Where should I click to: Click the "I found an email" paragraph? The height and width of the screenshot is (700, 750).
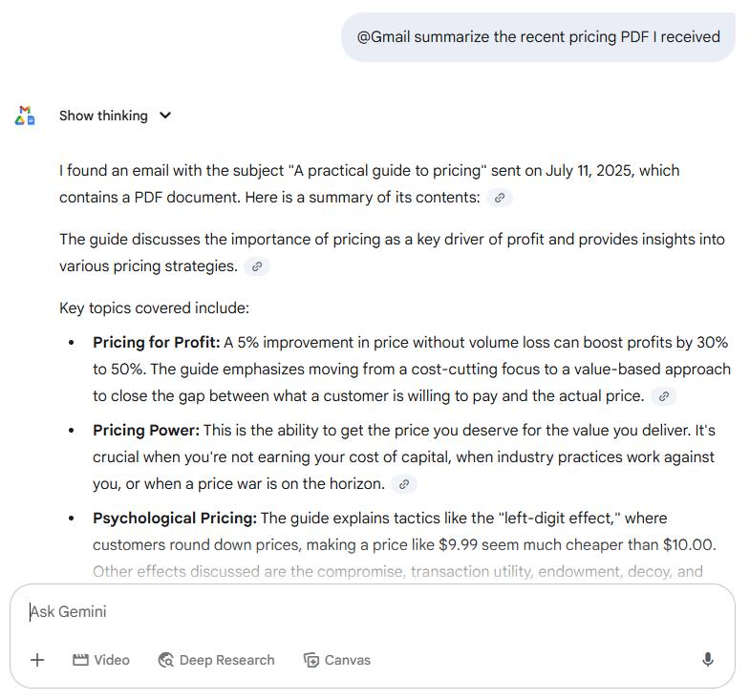point(369,171)
